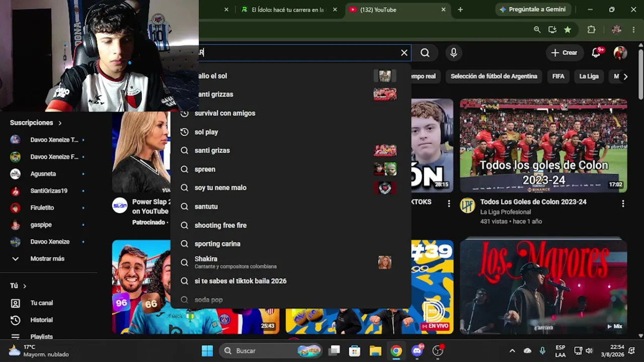
Task: Open OBS Studio from the taskbar
Action: click(438, 350)
